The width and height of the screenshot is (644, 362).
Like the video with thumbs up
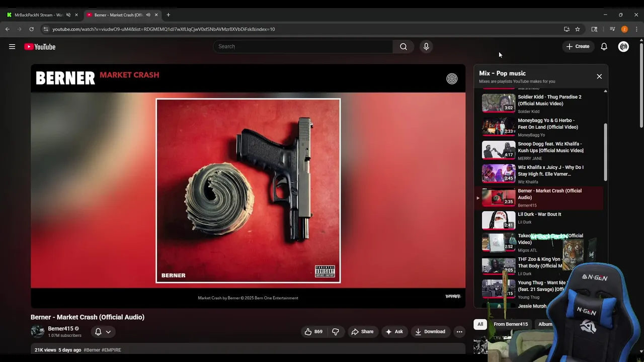pos(313,331)
